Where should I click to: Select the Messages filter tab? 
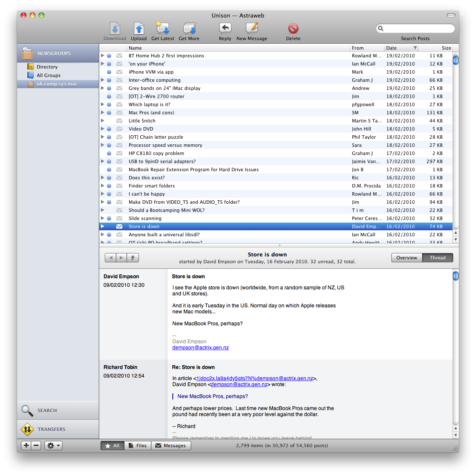tap(171, 446)
